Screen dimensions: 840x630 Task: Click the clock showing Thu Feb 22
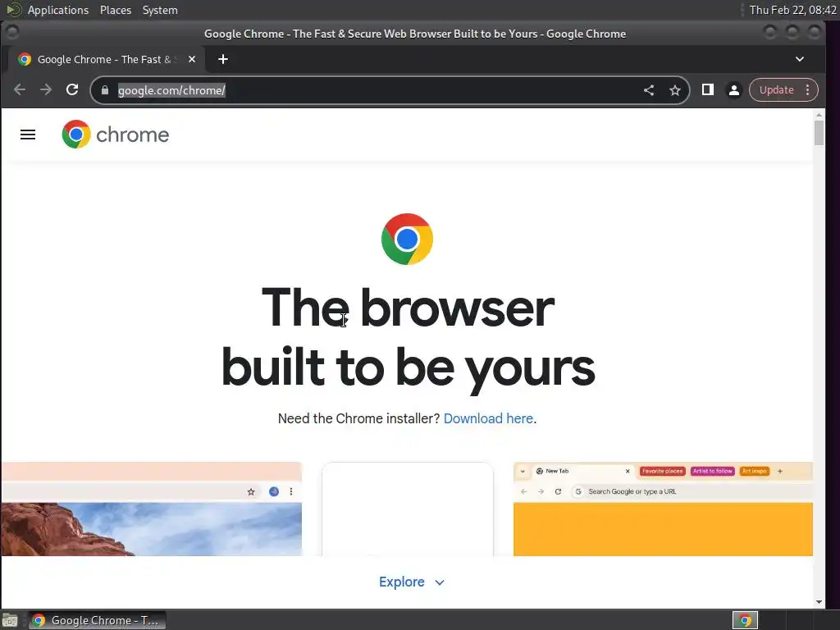pyautogui.click(x=792, y=10)
